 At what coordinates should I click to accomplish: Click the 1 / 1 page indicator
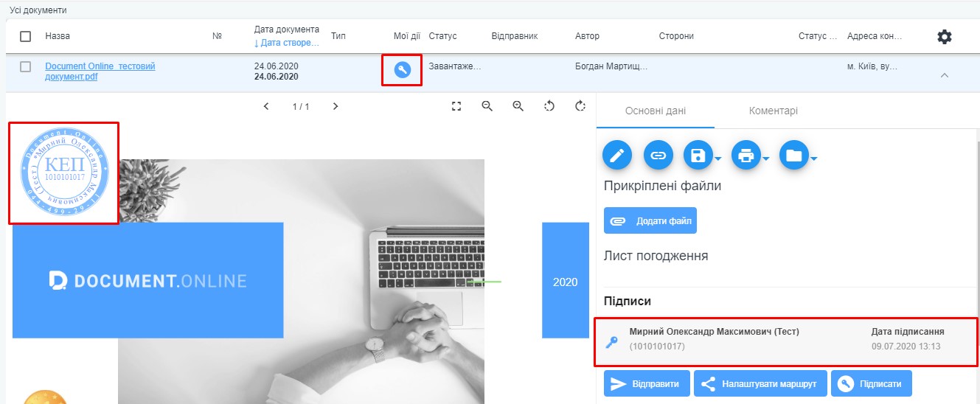click(301, 107)
